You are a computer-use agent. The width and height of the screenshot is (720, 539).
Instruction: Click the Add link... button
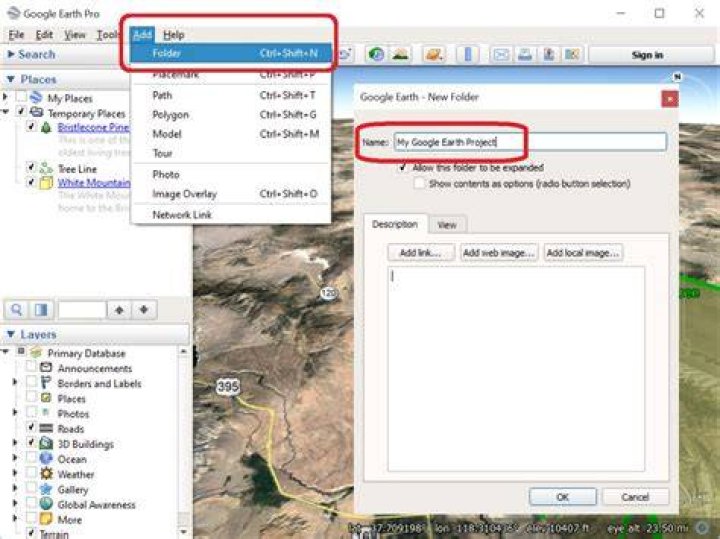tap(420, 253)
